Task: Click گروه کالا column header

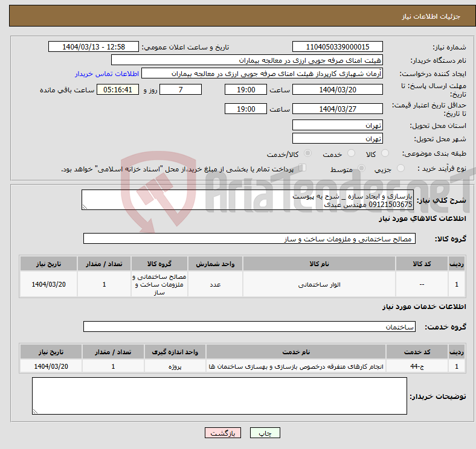Action: pyautogui.click(x=159, y=264)
